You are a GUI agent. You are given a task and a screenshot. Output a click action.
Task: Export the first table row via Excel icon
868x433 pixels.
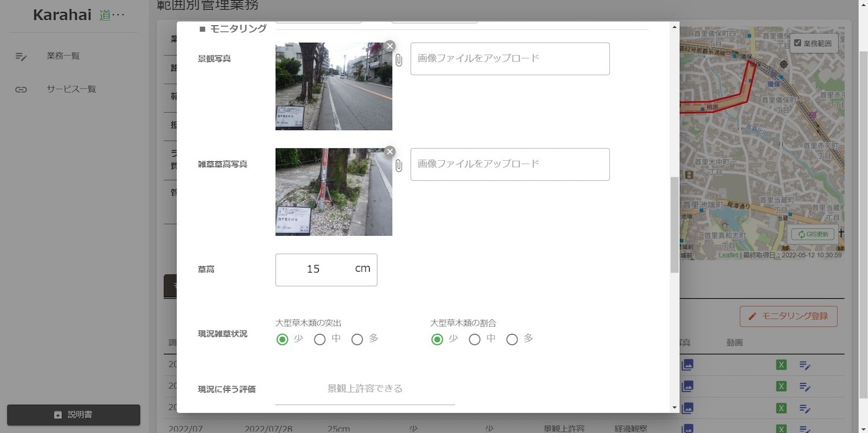coord(781,365)
